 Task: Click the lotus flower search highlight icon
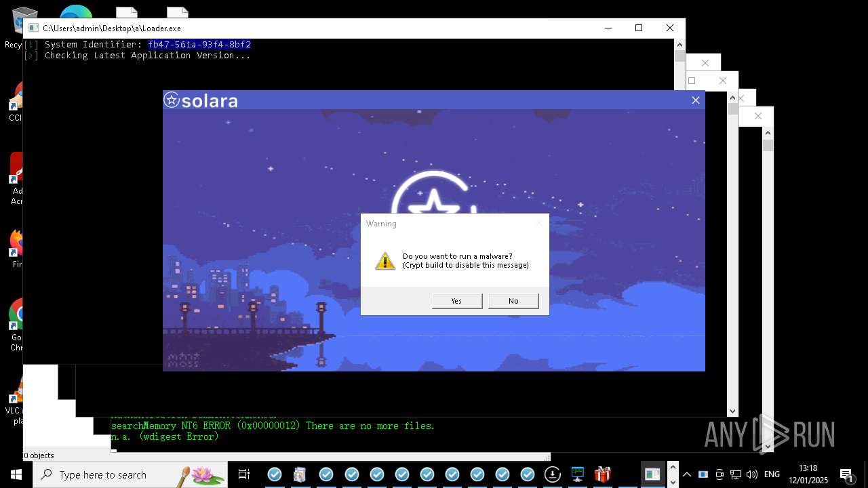[208, 475]
